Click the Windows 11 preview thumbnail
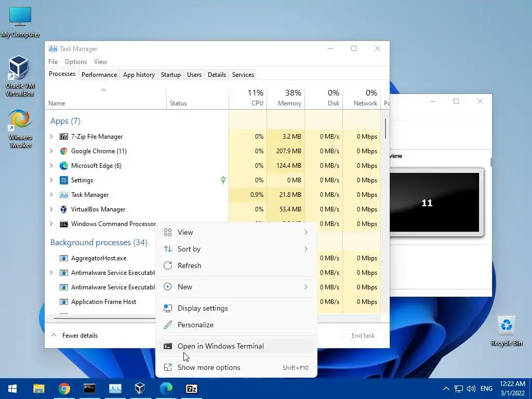 click(x=436, y=203)
